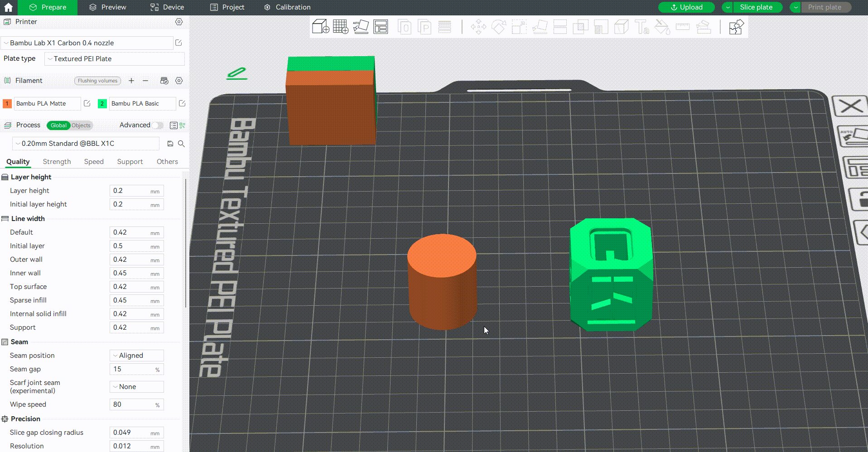Open the process parameter list icon
The height and width of the screenshot is (452, 868).
coord(174,125)
